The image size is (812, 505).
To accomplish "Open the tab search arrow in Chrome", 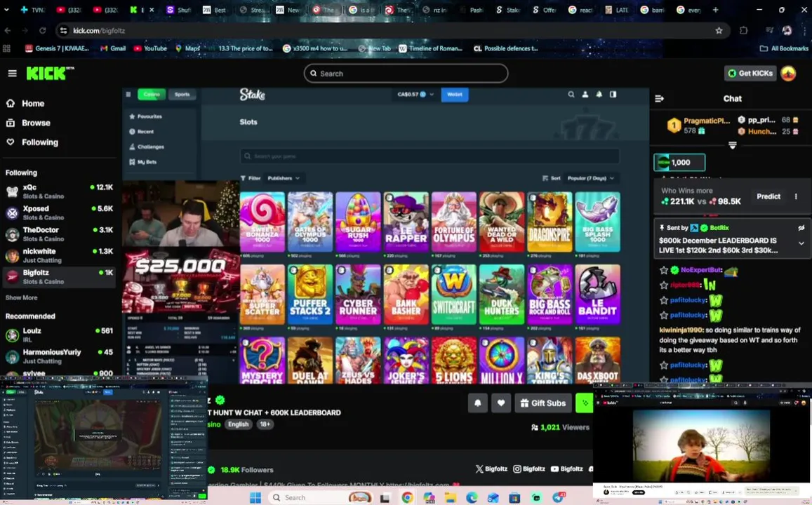I will click(x=7, y=9).
